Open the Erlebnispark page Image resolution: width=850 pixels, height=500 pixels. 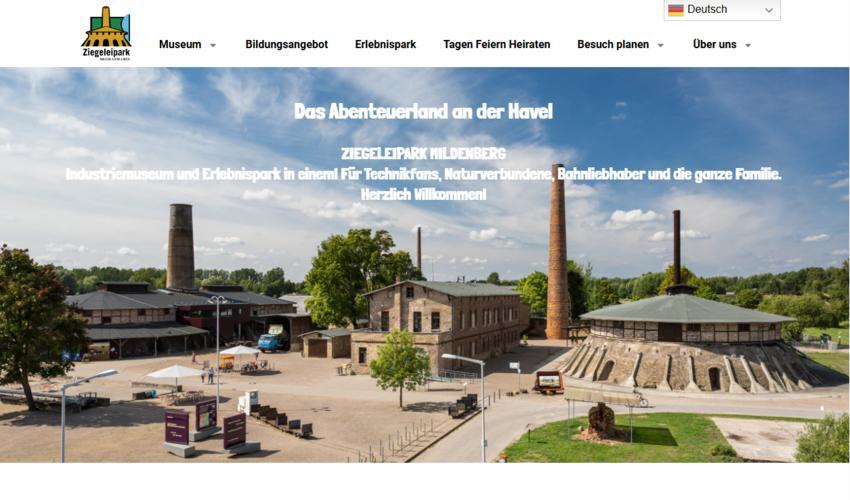[x=385, y=44]
